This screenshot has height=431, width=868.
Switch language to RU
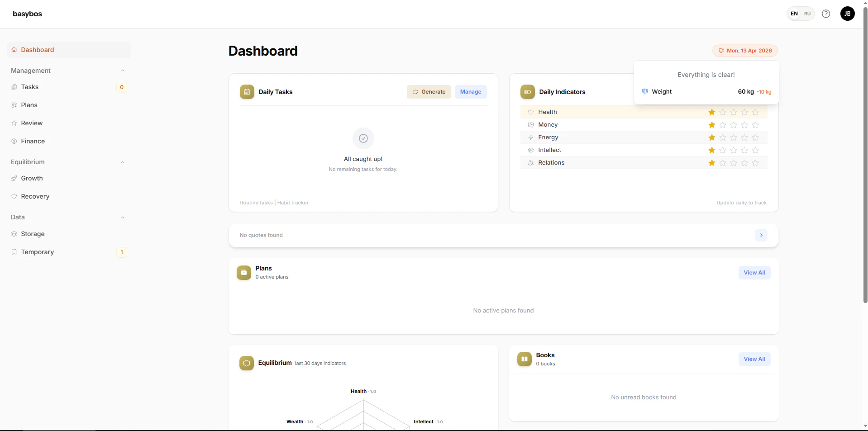point(807,14)
